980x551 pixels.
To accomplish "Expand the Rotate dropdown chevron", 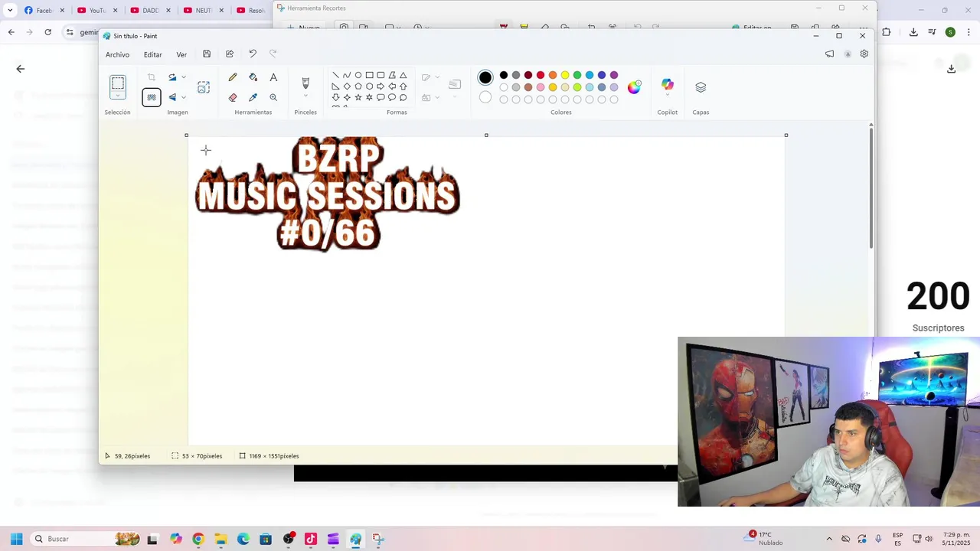I will click(184, 77).
